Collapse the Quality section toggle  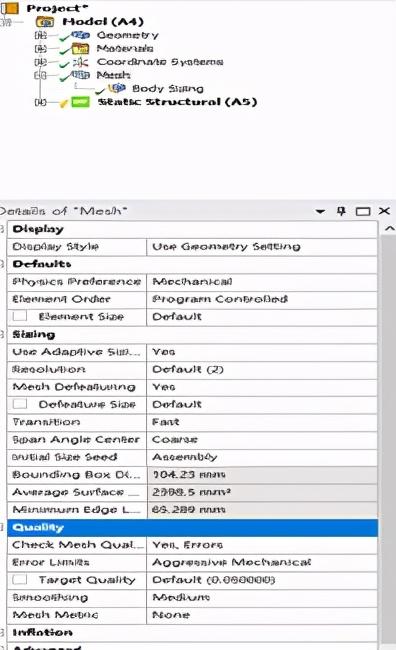2,528
